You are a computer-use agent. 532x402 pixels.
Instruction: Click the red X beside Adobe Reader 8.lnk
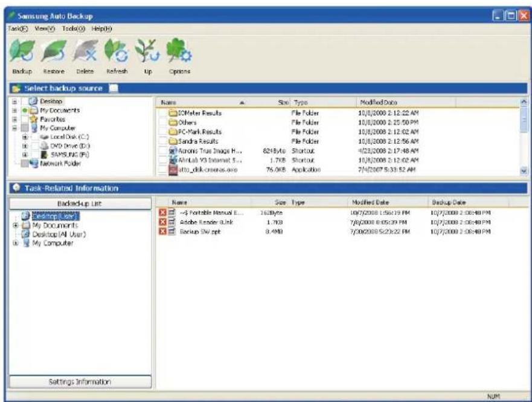coord(163,222)
